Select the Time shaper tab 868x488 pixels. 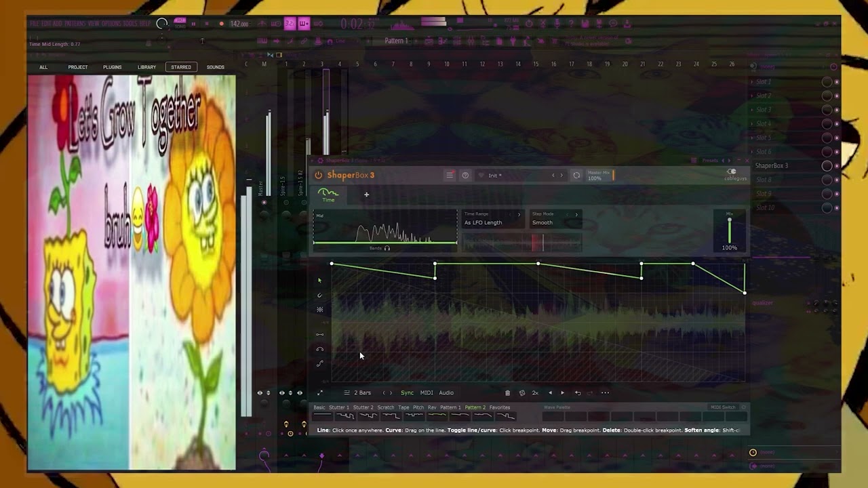pos(328,195)
